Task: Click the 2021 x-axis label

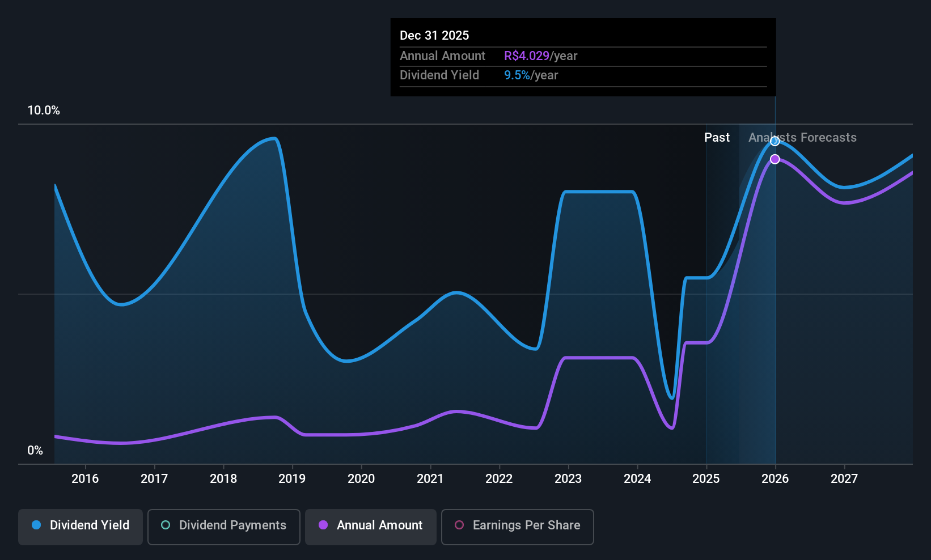Action: (x=430, y=478)
